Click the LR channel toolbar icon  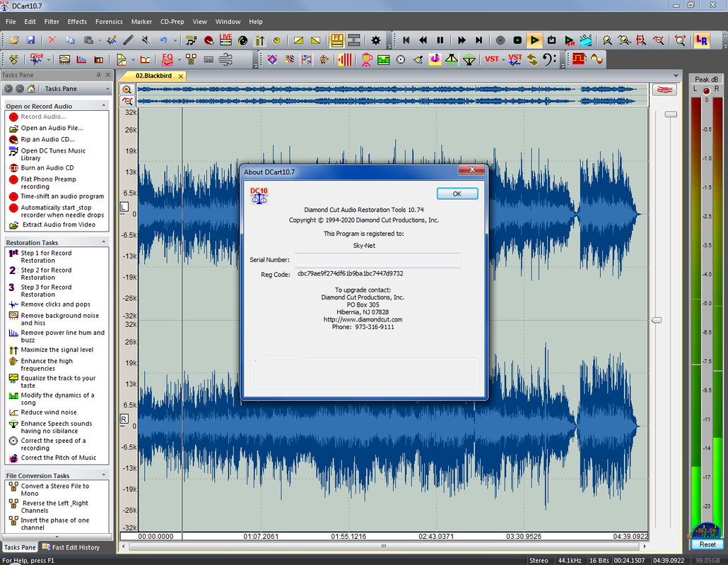point(702,40)
